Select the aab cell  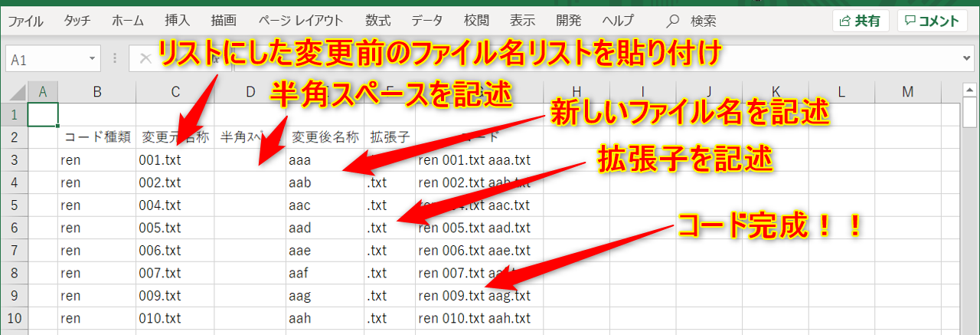coord(325,183)
